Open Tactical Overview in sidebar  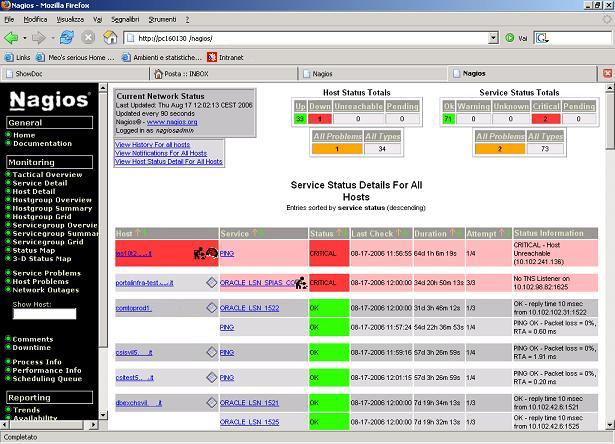tap(47, 175)
